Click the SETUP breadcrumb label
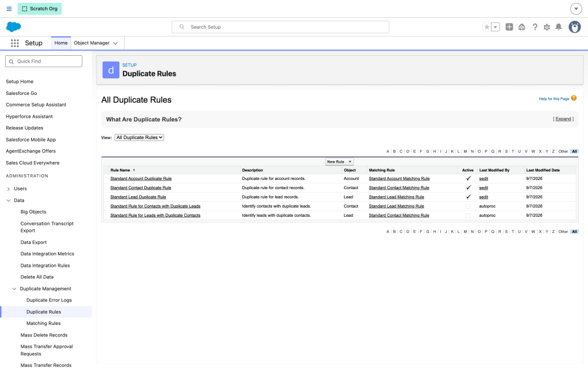 [x=129, y=65]
